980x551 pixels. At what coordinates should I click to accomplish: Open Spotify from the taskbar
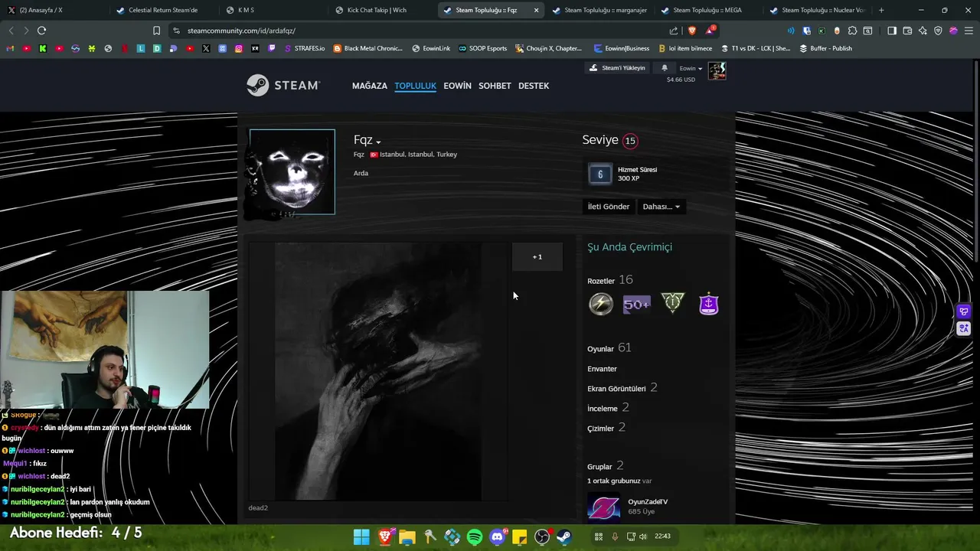(475, 536)
